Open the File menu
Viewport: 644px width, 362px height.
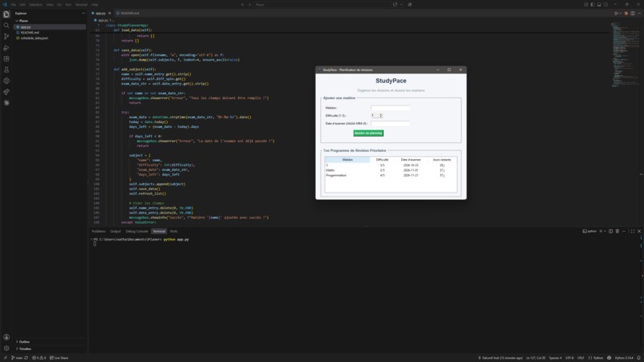click(x=14, y=5)
